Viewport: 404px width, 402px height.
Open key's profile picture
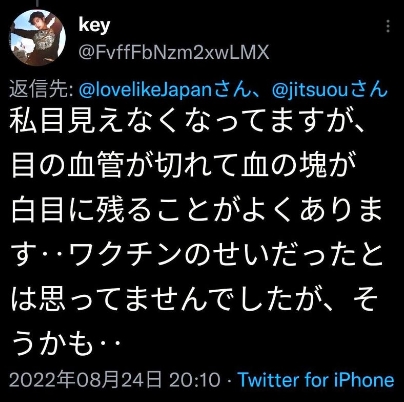pyautogui.click(x=38, y=37)
